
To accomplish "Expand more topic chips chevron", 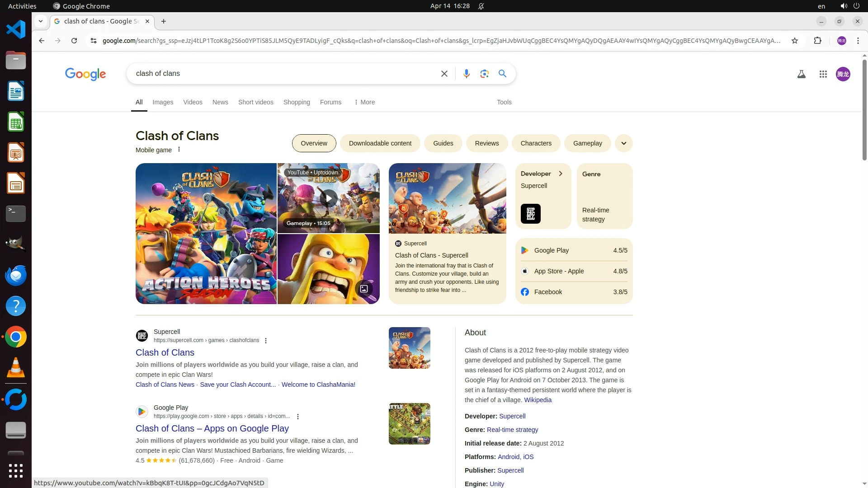I will 623,143.
